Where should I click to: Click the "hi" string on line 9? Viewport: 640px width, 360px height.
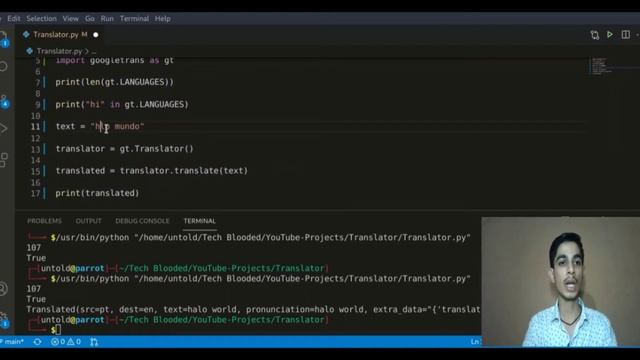[x=95, y=104]
